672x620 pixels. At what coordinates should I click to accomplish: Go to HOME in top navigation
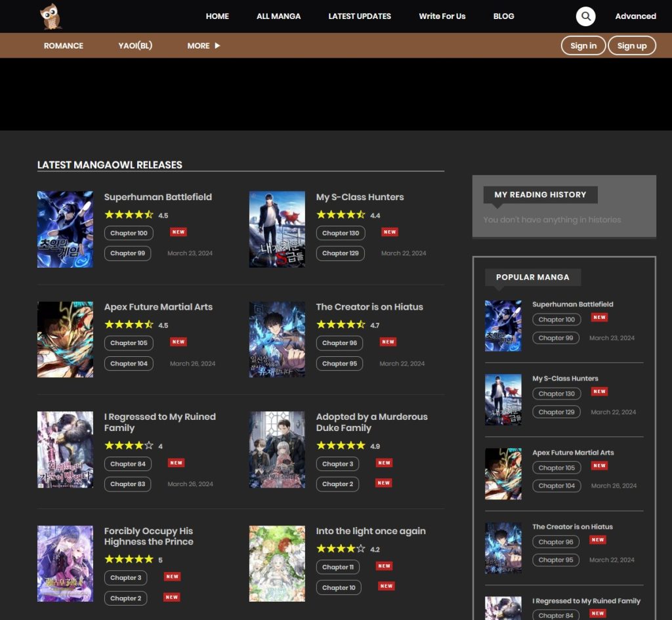[x=217, y=16]
